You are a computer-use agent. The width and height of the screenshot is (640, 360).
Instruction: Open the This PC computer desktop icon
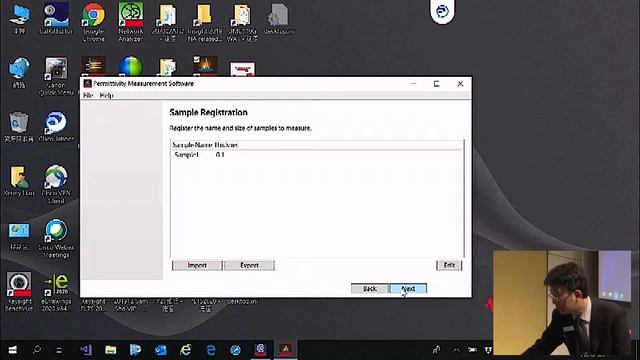19,19
